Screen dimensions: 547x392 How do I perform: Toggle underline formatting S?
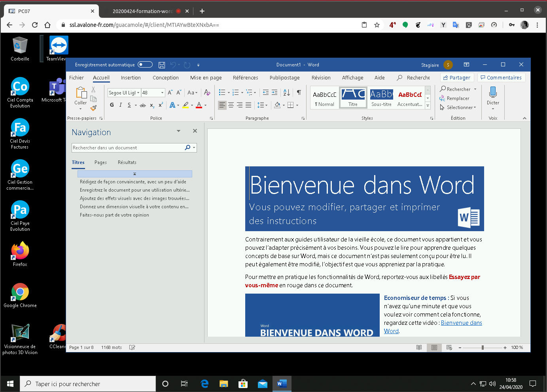pos(129,105)
